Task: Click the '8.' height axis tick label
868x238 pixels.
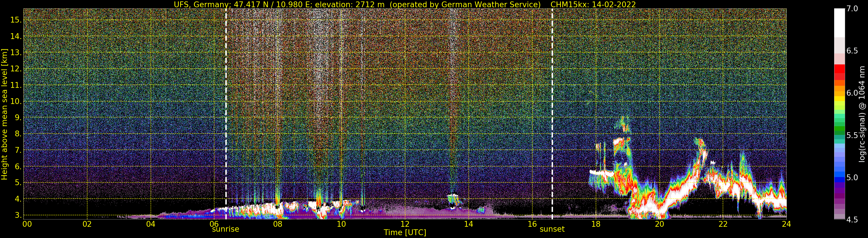Action: (18, 134)
